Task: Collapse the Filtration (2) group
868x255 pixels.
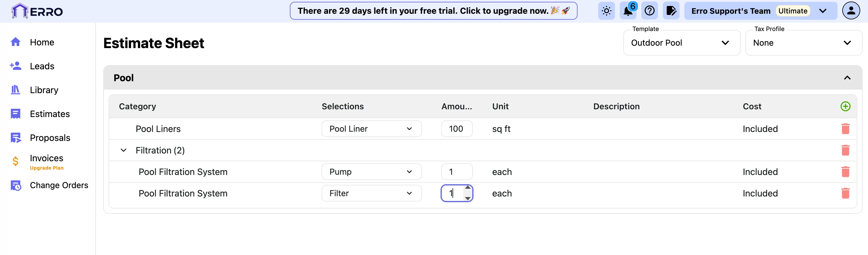Action: point(124,150)
